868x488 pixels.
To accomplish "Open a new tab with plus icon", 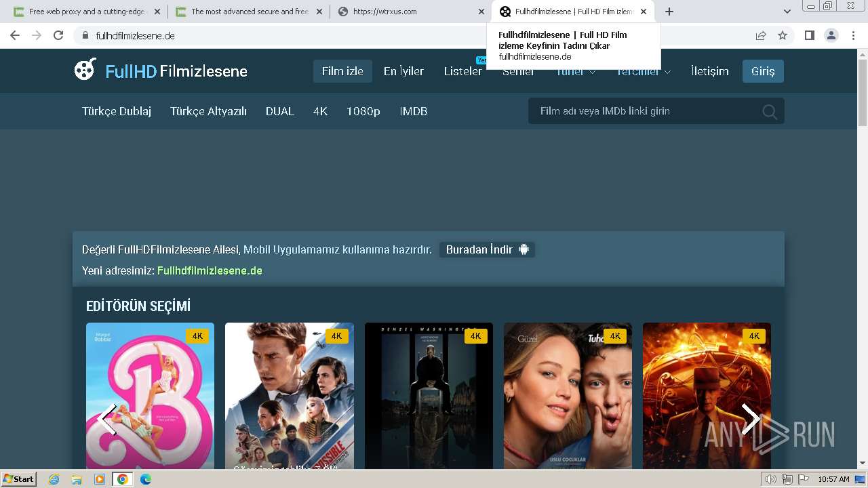I will [669, 12].
